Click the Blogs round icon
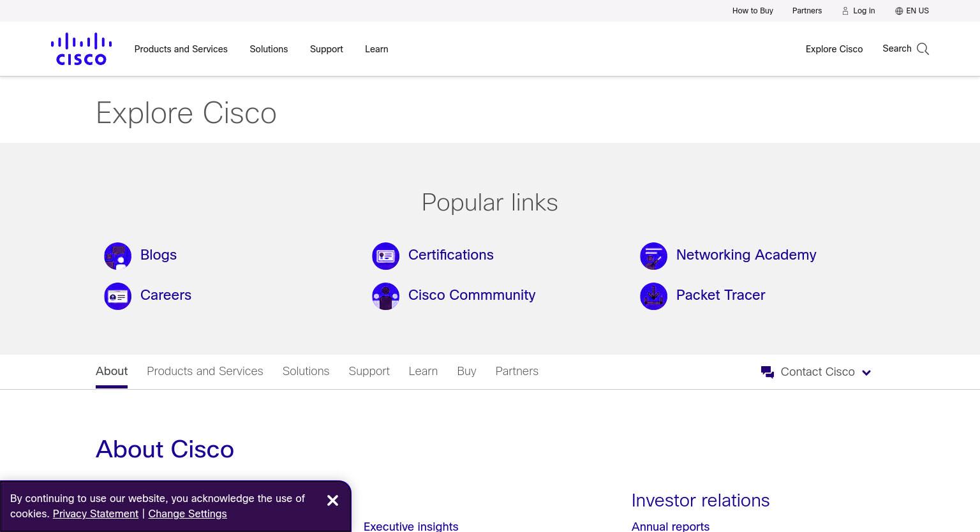Screen dimensions: 980x532 point(117,256)
